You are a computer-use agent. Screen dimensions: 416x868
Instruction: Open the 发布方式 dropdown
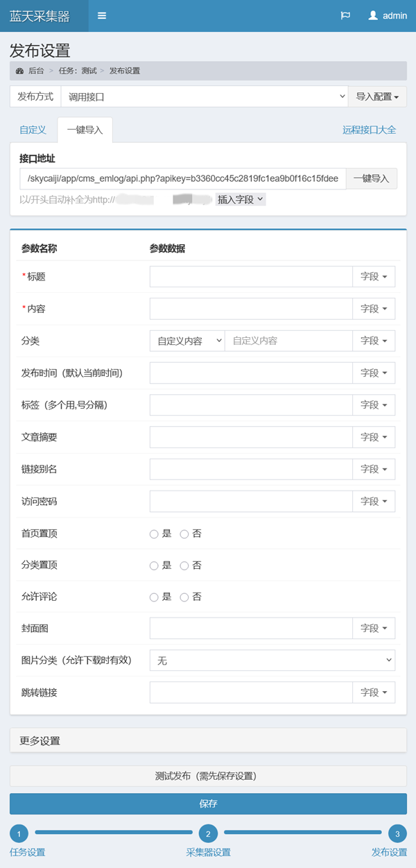coord(204,97)
